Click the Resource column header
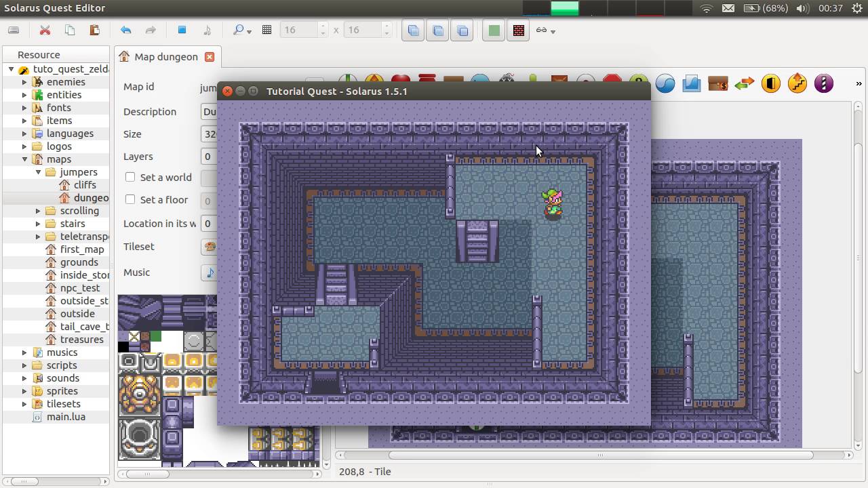The height and width of the screenshot is (488, 868). [56, 55]
